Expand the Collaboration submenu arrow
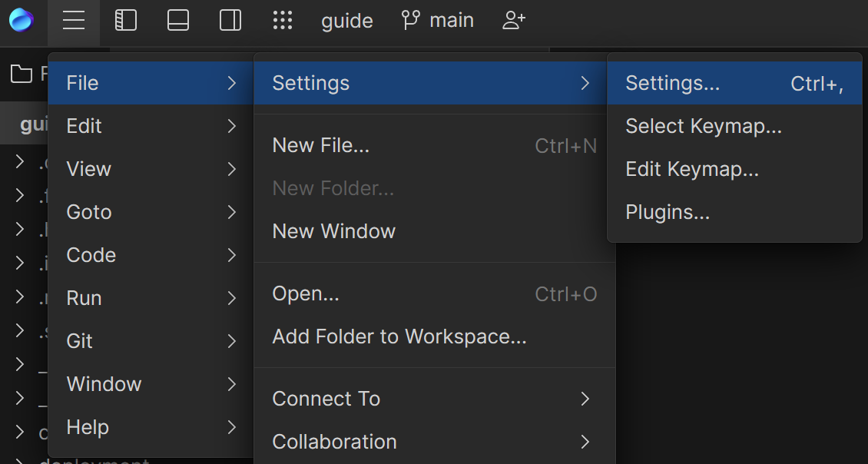 coord(585,442)
